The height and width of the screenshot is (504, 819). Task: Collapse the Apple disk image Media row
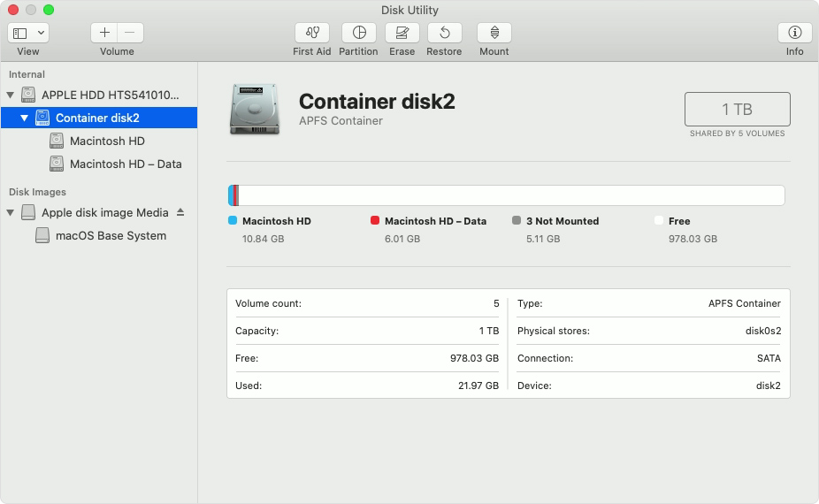click(10, 212)
